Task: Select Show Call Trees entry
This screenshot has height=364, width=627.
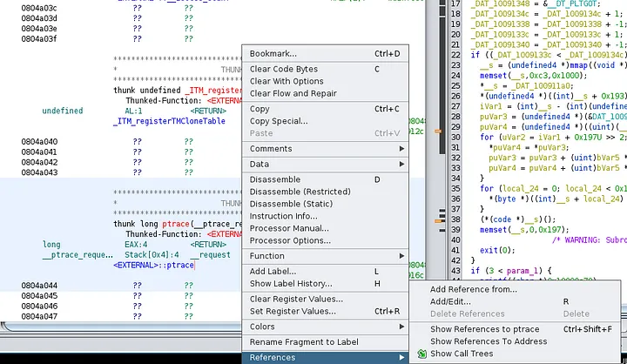Action: tap(515, 354)
